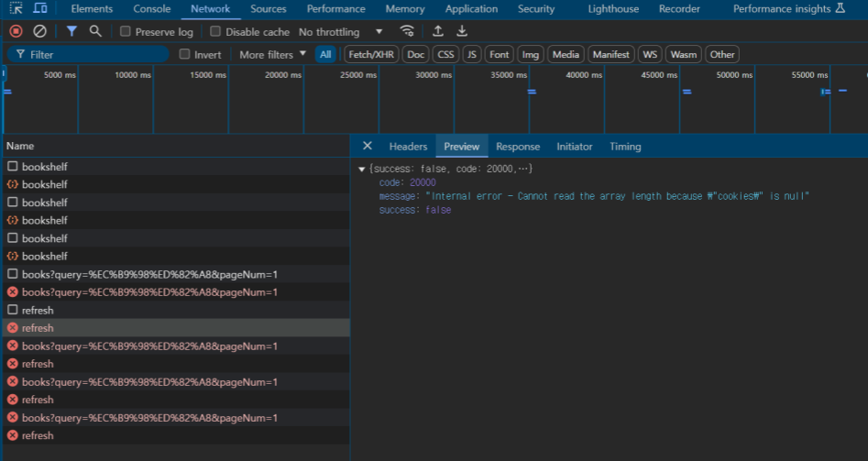Toggle the device toolbar icon
The image size is (868, 461).
(39, 8)
